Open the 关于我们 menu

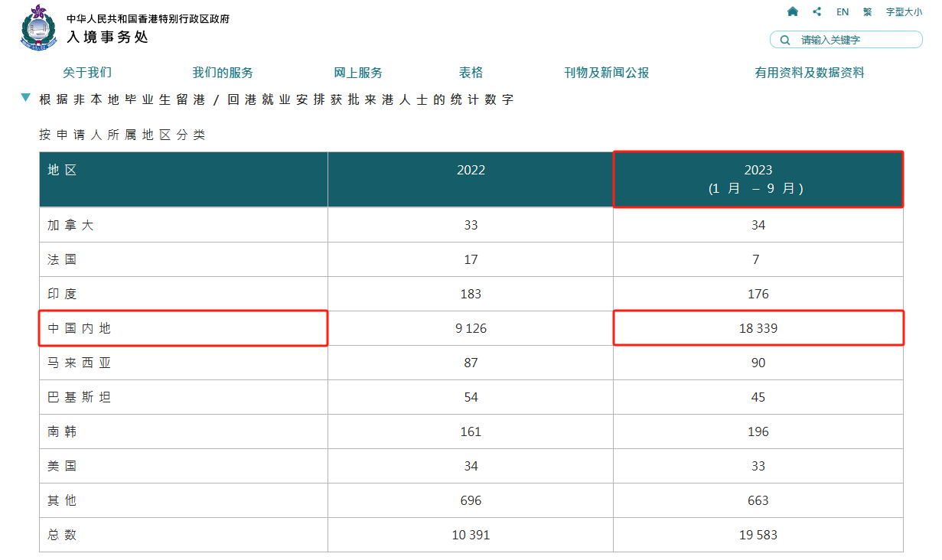coord(87,73)
